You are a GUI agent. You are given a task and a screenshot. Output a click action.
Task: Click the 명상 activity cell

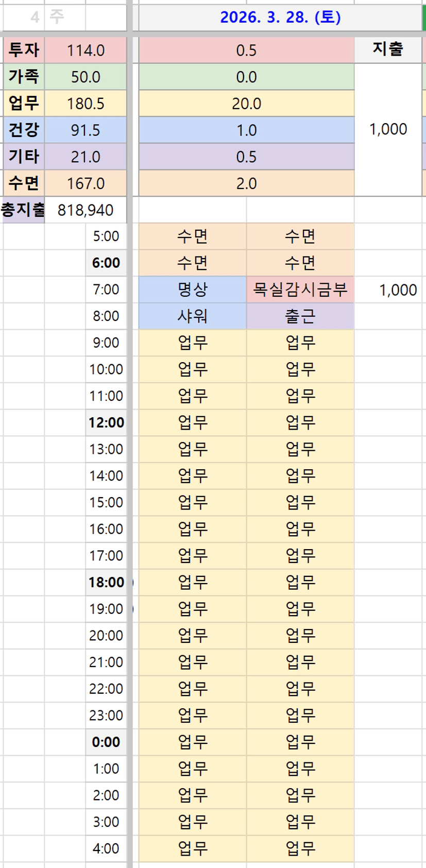pyautogui.click(x=193, y=290)
